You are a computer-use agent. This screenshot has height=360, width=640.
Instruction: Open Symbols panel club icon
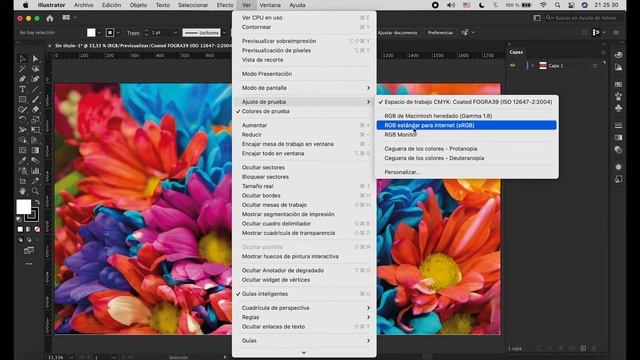(618, 108)
